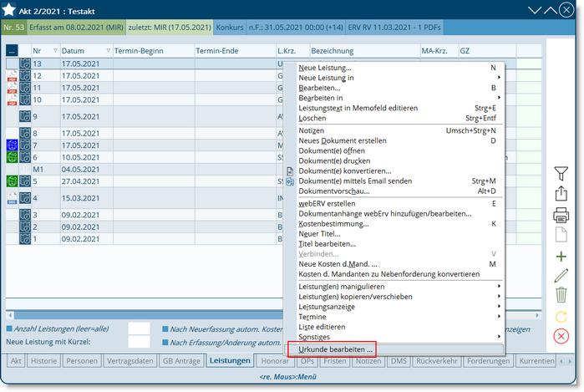Switch to the Honorar tab
The image size is (584, 392).
pos(276,361)
